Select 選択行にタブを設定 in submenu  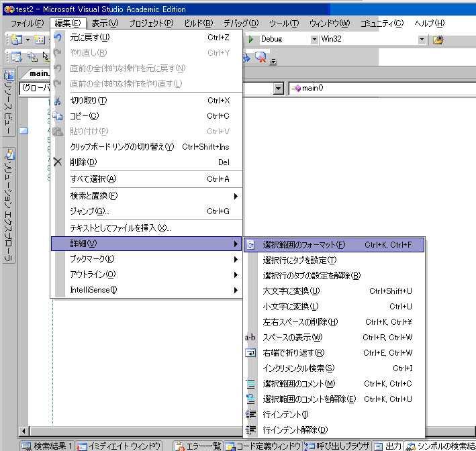[334, 260]
